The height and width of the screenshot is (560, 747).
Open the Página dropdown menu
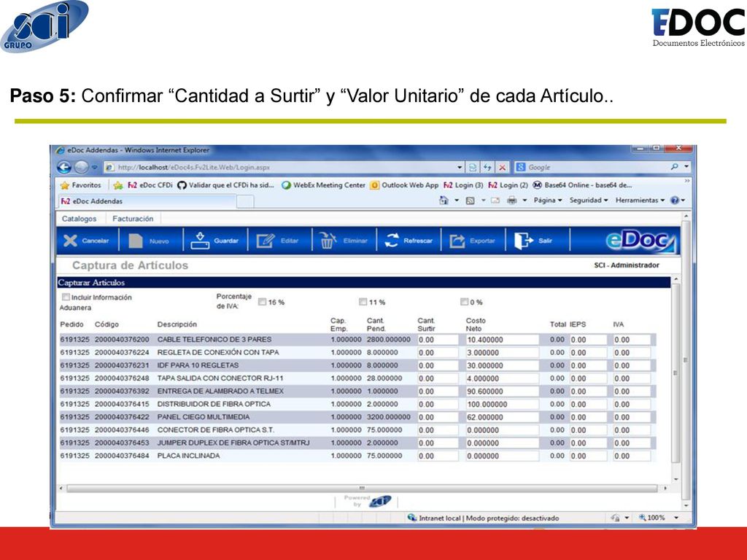point(548,201)
